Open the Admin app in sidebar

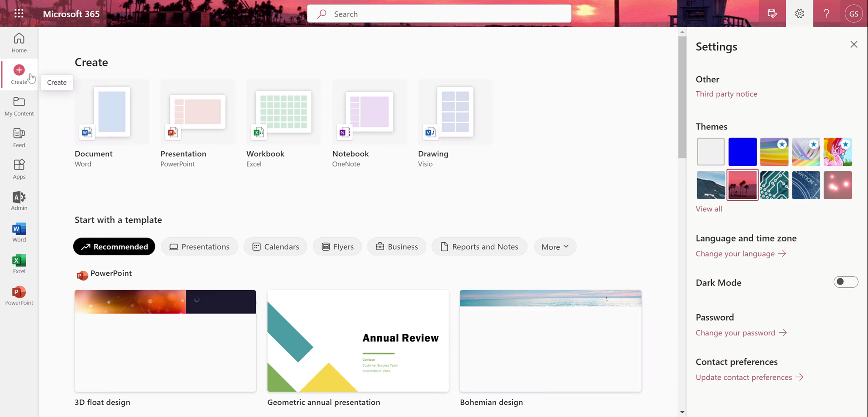(19, 200)
